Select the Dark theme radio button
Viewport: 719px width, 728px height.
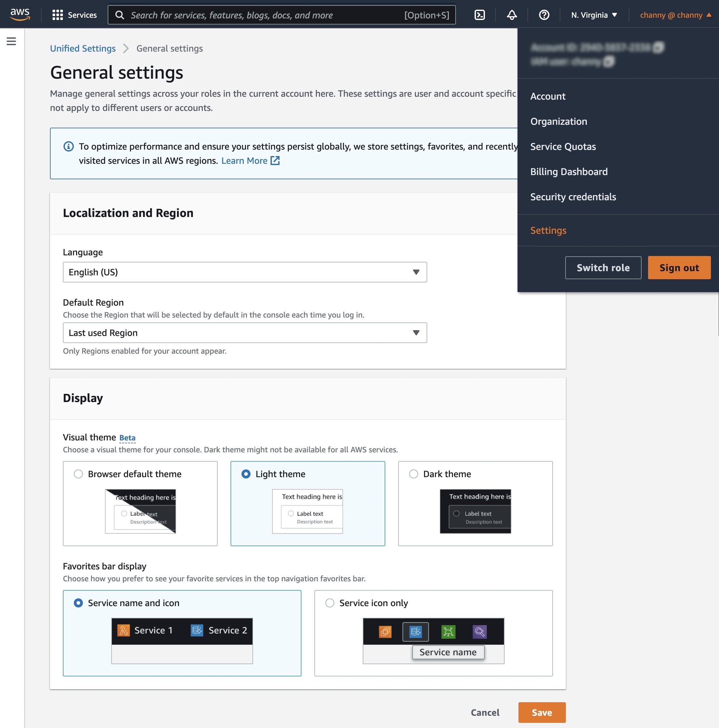pyautogui.click(x=413, y=473)
